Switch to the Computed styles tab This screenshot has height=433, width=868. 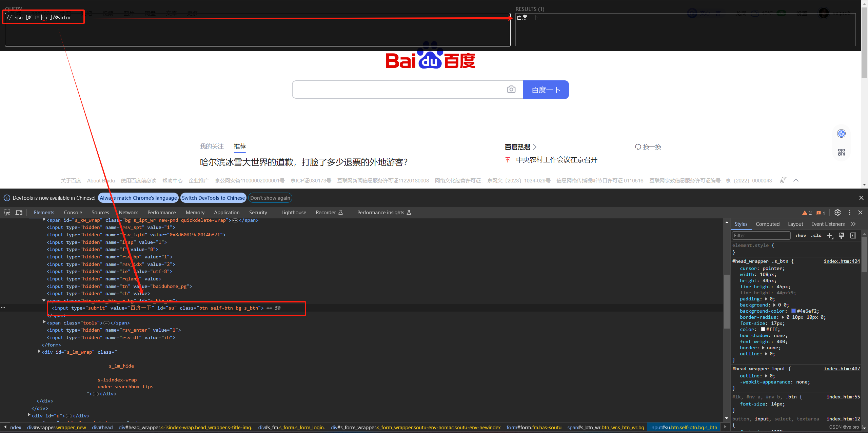tap(767, 224)
